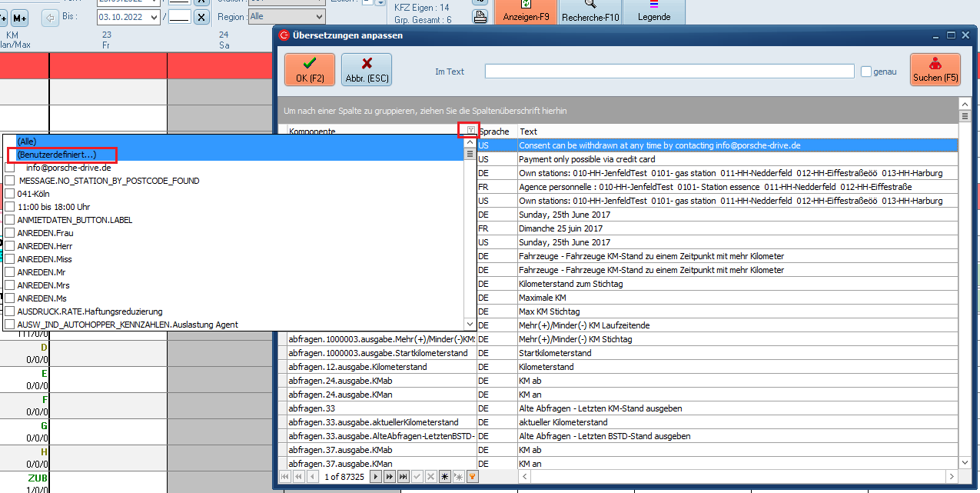980x493 pixels.
Task: Click the 'Im Text' search field
Action: coord(669,72)
